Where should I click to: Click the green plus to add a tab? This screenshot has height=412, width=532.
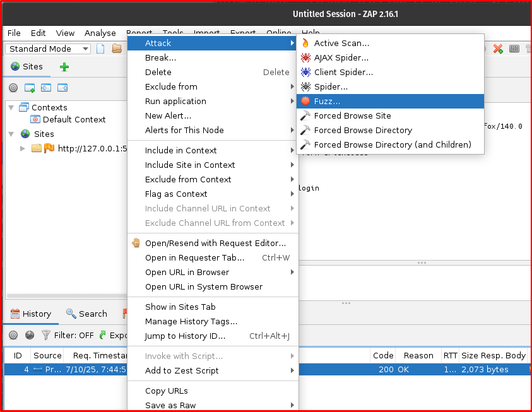64,67
